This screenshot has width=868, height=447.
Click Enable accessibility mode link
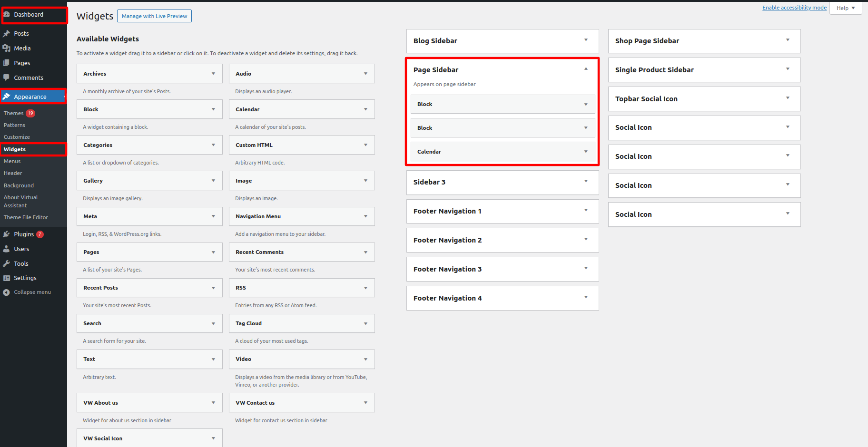(794, 8)
